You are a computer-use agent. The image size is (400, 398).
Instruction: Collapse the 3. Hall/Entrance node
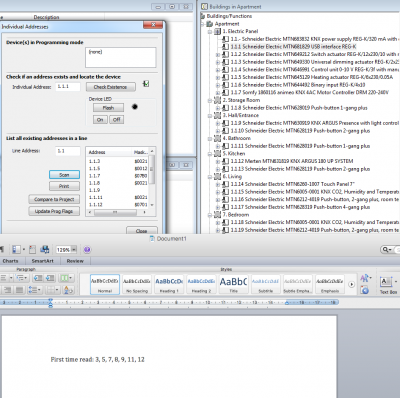tap(210, 116)
